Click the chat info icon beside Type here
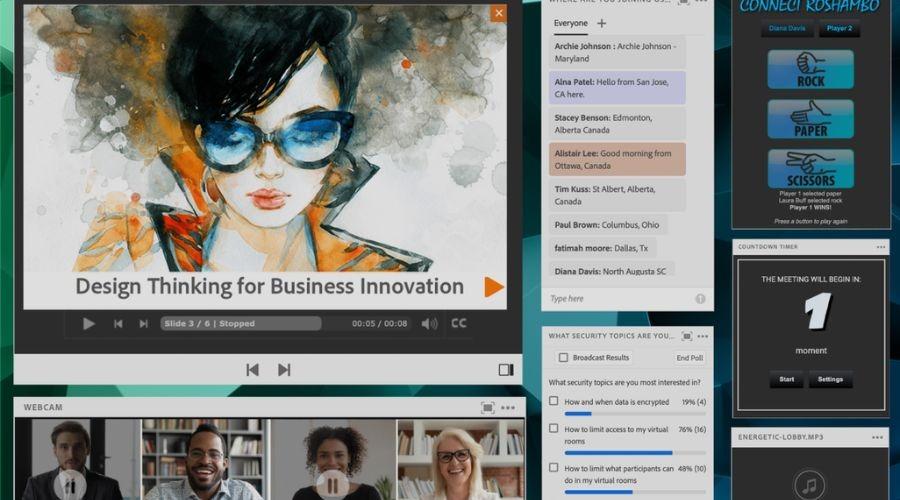This screenshot has width=900, height=500. click(x=700, y=299)
